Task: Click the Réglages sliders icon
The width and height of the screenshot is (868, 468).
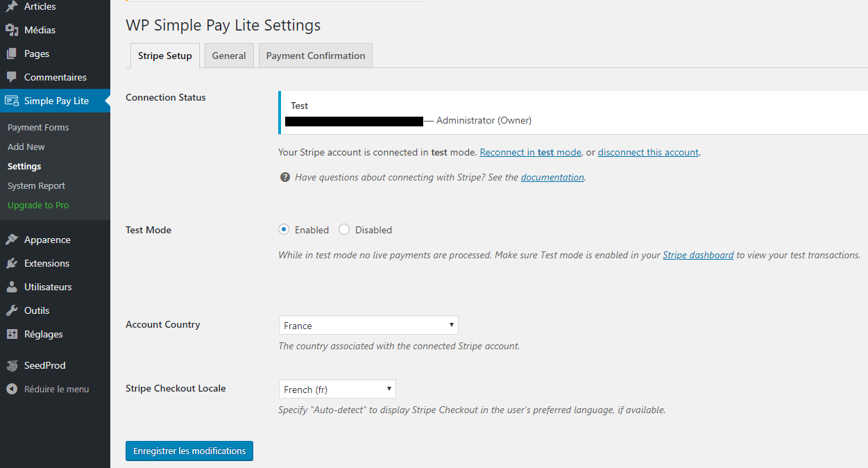Action: coord(12,334)
